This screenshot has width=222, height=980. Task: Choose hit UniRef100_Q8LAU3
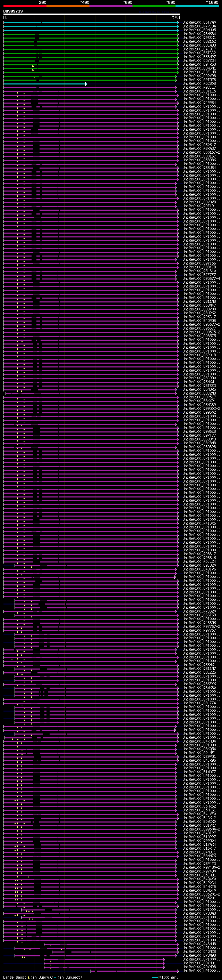pos(199,45)
